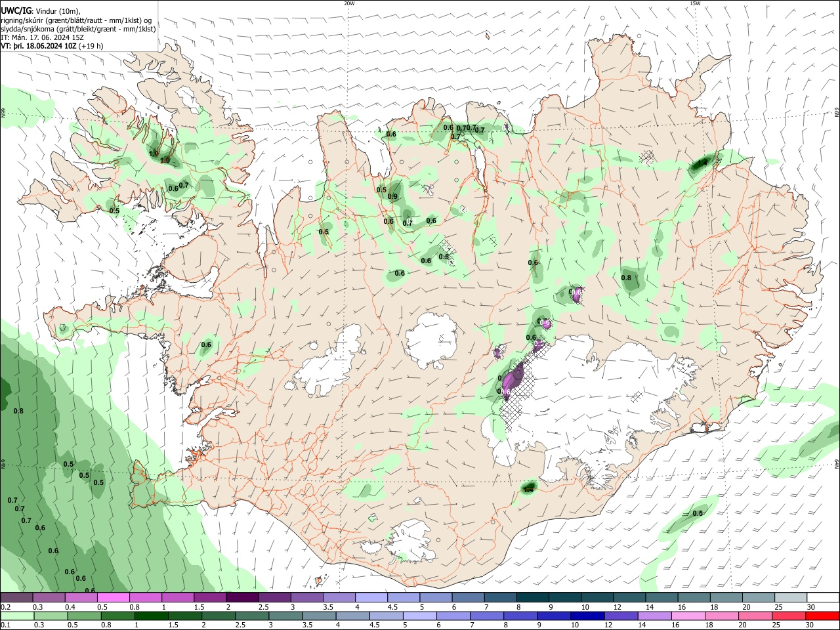Choose the darkest purple swatch labelled 2 in the top row
Image resolution: width=840 pixels, height=630 pixels.
[242, 598]
